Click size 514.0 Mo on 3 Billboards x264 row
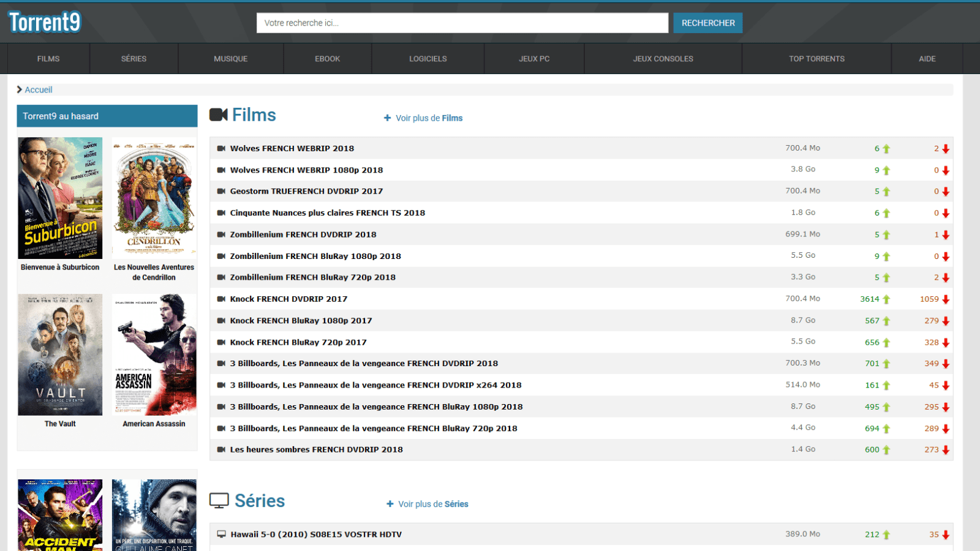980x551 pixels. (x=803, y=384)
